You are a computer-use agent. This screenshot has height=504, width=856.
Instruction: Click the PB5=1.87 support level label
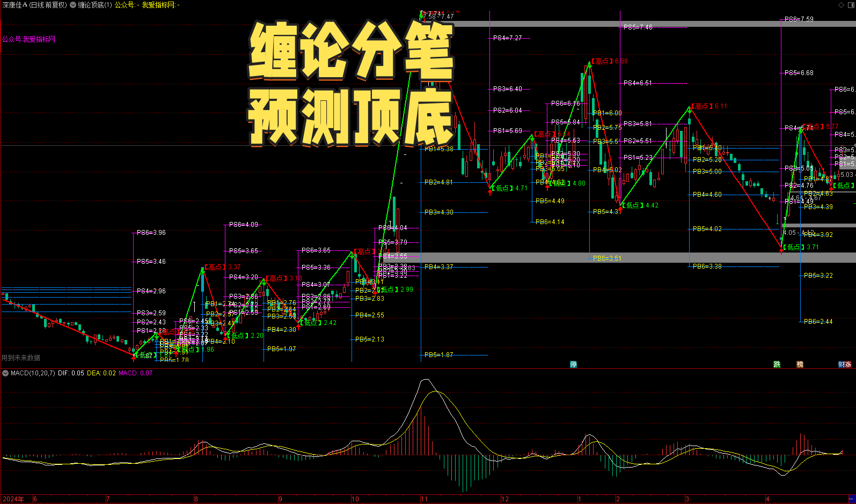point(438,355)
